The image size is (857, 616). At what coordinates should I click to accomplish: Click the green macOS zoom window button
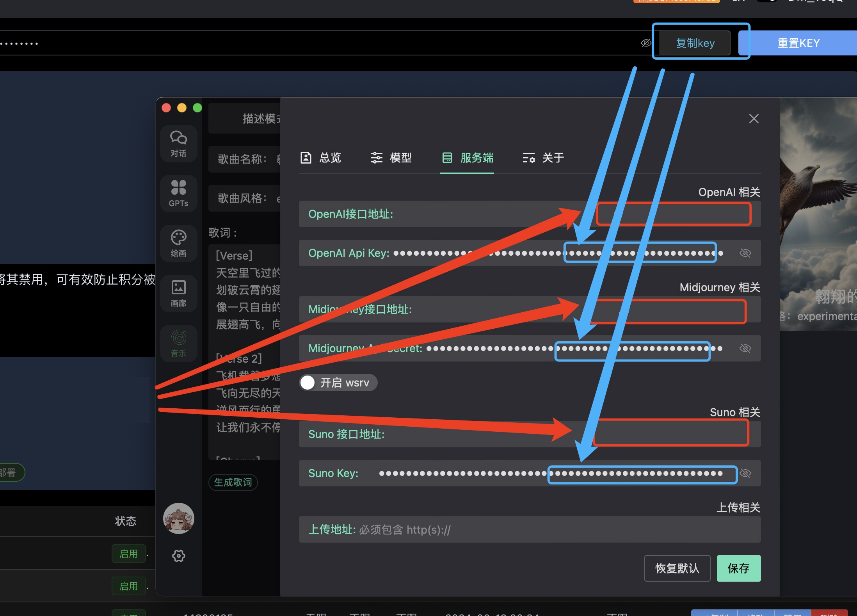pos(197,108)
